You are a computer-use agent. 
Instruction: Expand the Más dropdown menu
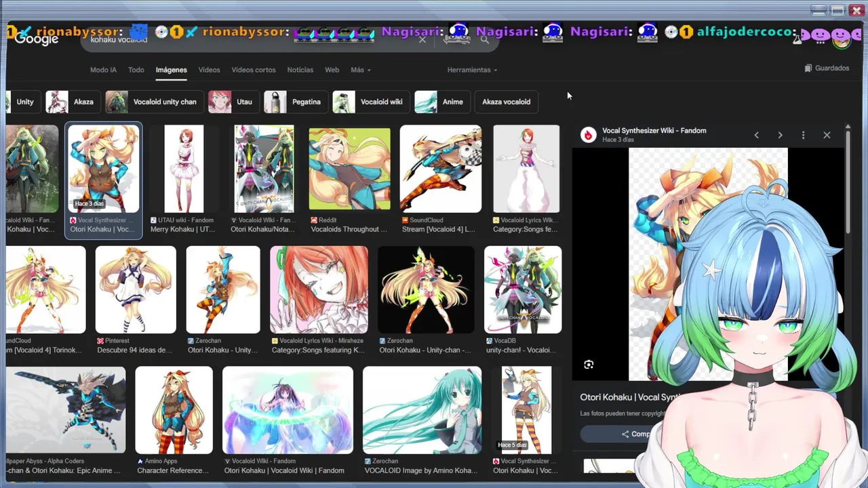360,70
